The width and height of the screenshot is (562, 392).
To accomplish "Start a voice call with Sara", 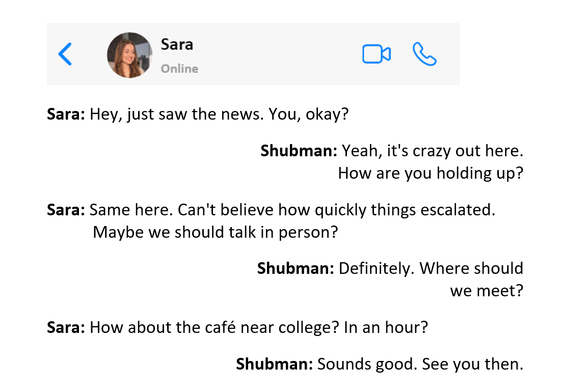I will tap(424, 54).
